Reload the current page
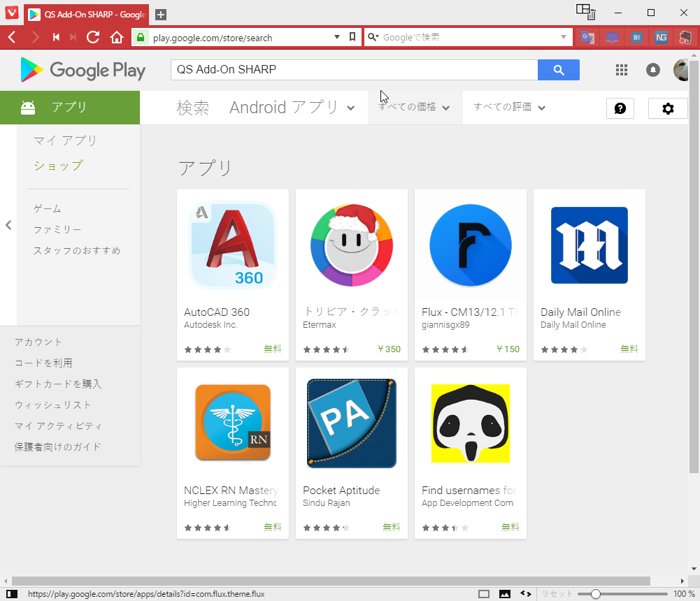The width and height of the screenshot is (700, 601). [93, 37]
